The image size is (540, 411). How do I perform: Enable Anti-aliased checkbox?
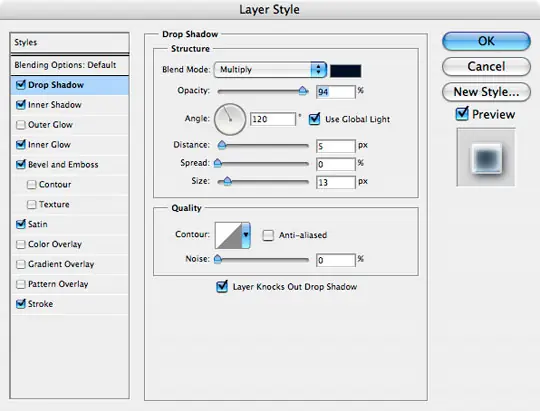(268, 235)
